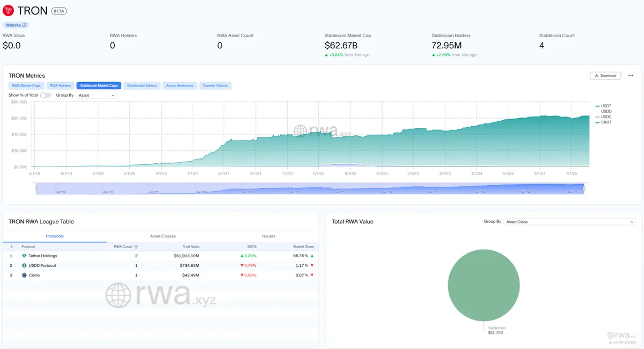The height and width of the screenshot is (349, 644).
Task: Toggle the USDT series in chart legend
Action: point(606,106)
